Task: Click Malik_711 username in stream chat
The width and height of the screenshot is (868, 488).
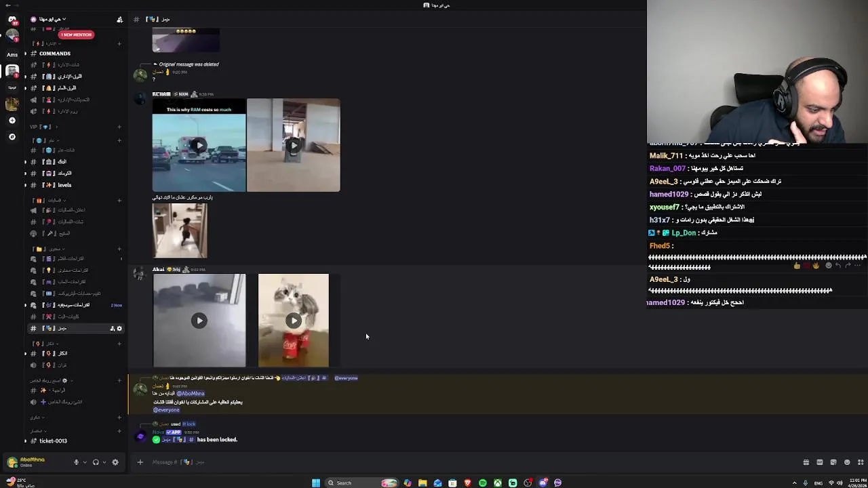Action: pyautogui.click(x=666, y=156)
